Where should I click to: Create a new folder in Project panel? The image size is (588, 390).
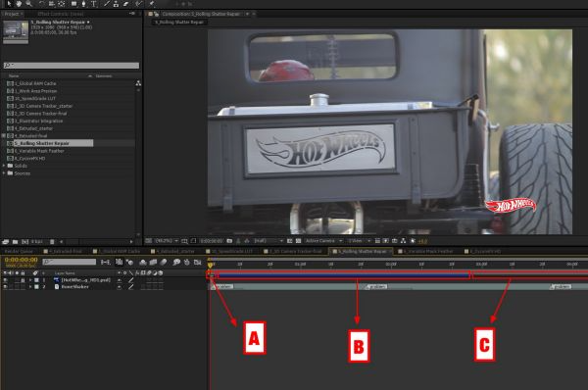[15, 242]
